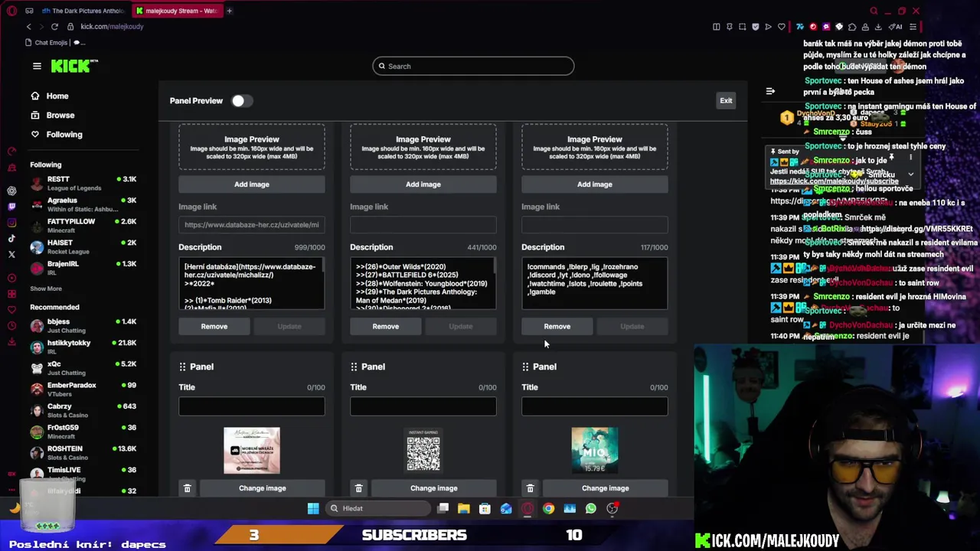
Task: Collapse the chat panel arrow icon
Action: pos(770,91)
